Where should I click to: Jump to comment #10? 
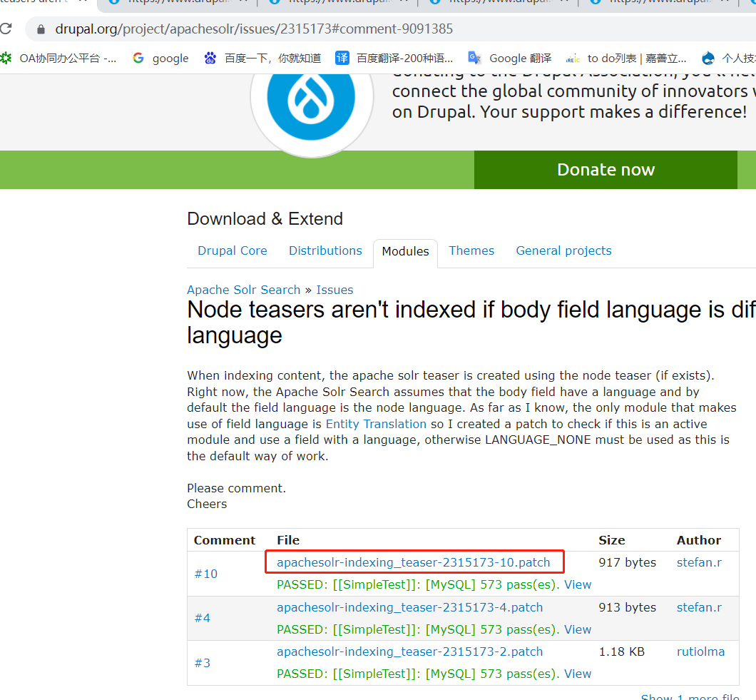206,574
